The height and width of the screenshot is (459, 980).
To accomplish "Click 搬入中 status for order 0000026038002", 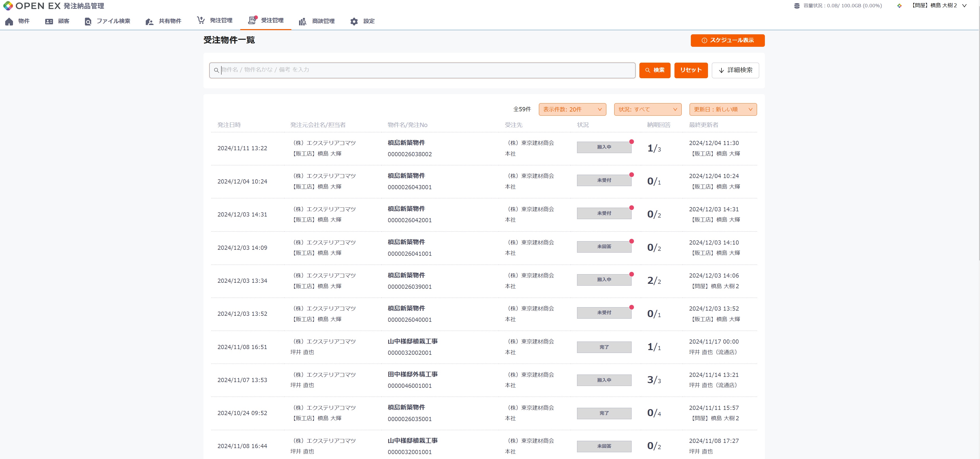I will pos(604,147).
